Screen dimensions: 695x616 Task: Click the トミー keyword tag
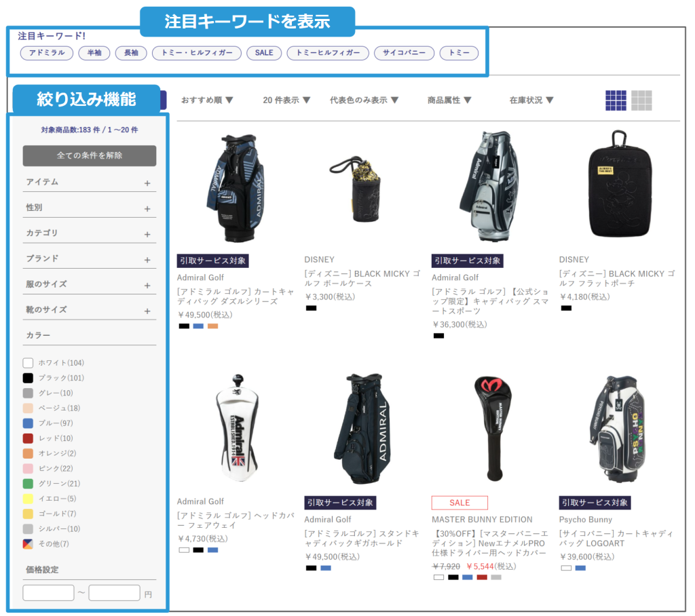click(459, 53)
